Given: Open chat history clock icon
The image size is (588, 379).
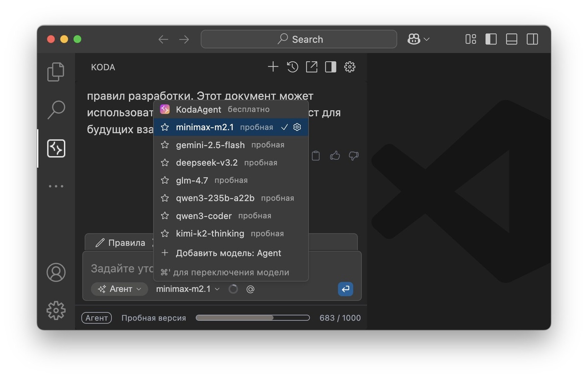Looking at the screenshot, I should point(293,67).
